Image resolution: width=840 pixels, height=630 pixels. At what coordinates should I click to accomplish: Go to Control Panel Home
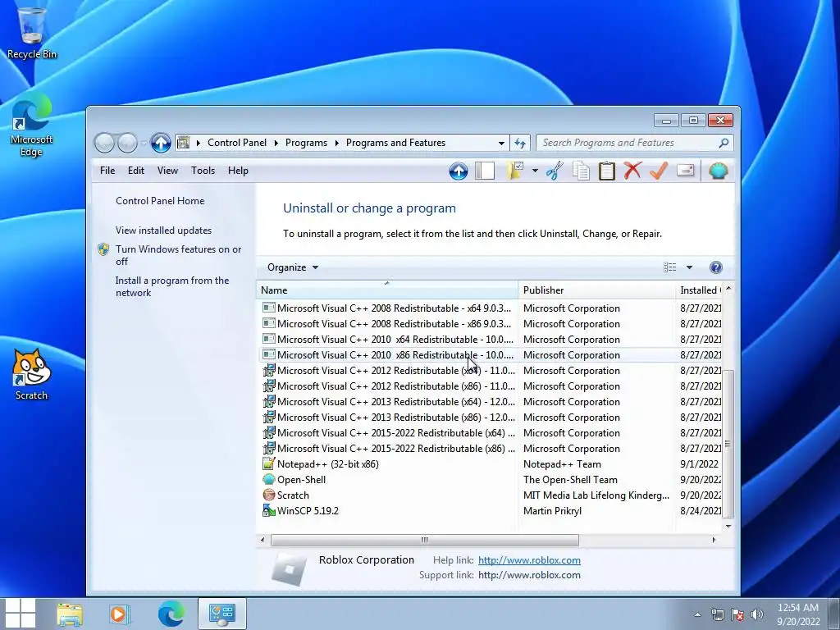160,201
